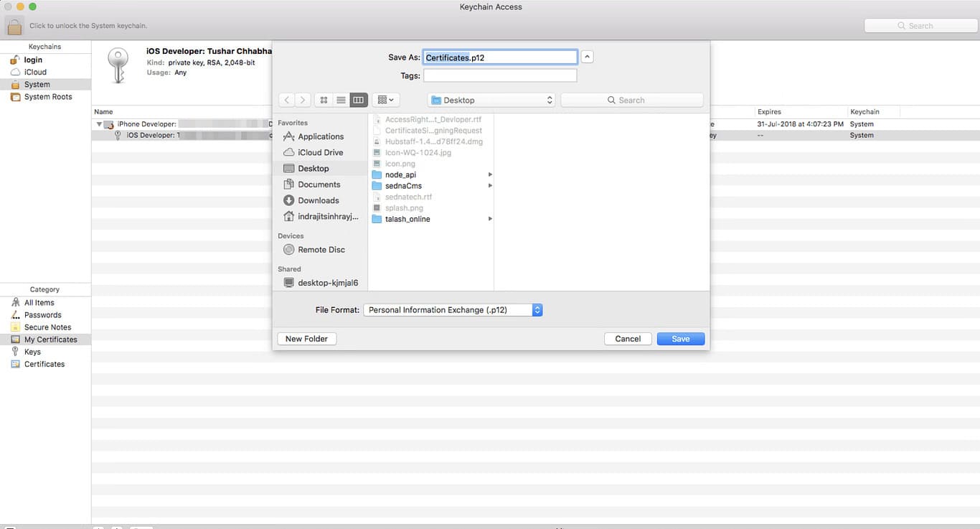This screenshot has height=529, width=980.
Task: Cancel the save dialog
Action: click(627, 338)
